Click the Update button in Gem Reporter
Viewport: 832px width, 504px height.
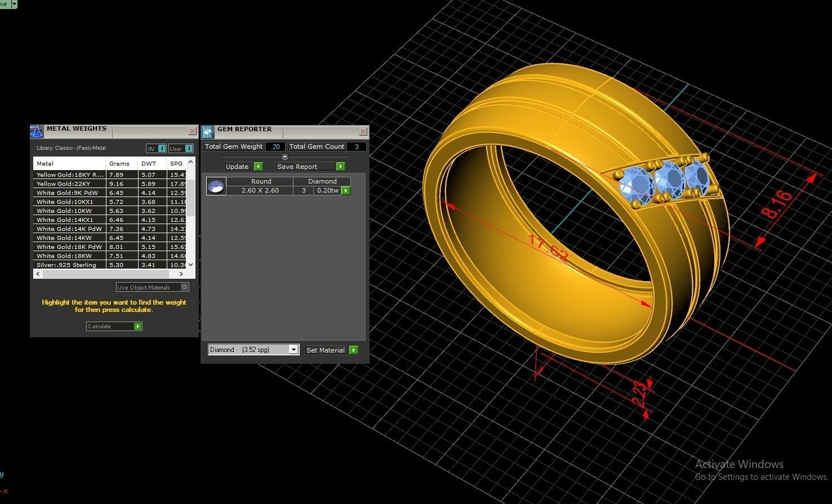coord(243,166)
